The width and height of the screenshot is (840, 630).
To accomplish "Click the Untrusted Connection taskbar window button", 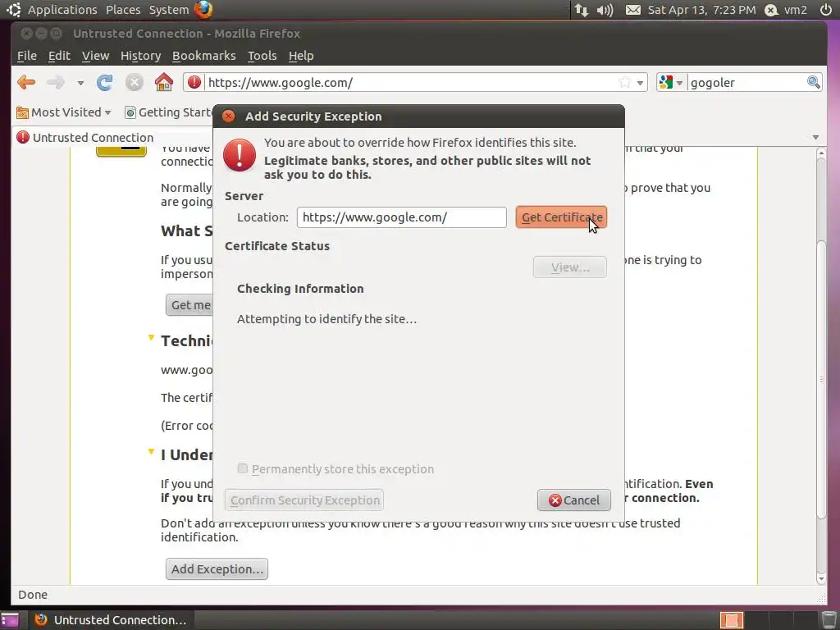I will (111, 620).
